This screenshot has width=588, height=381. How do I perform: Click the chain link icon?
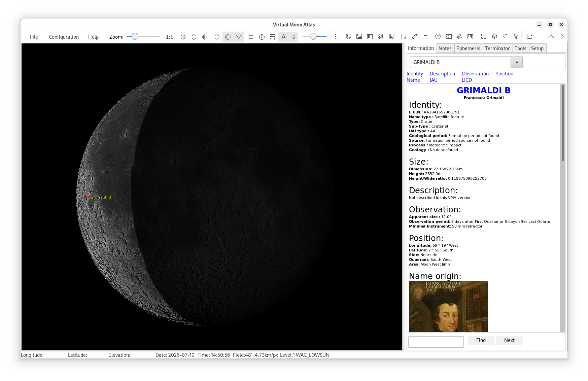(x=415, y=37)
